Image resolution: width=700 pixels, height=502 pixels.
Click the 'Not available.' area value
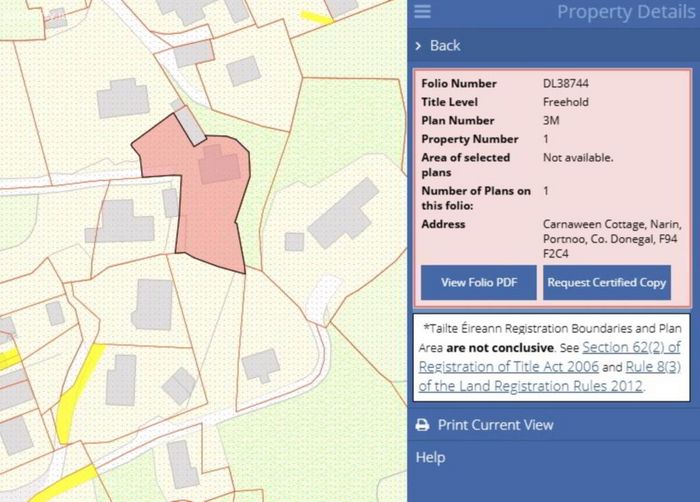point(578,158)
